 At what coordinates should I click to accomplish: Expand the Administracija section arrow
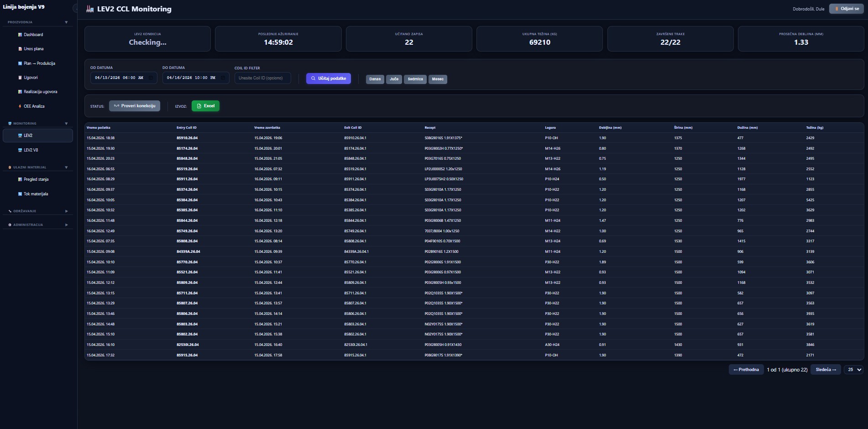pos(66,225)
